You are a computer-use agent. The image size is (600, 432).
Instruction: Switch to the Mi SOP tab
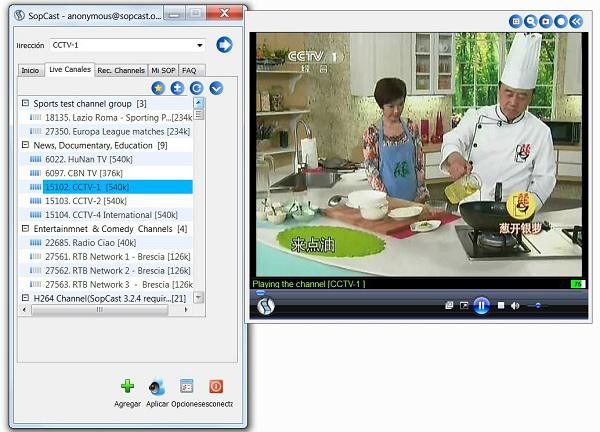163,70
